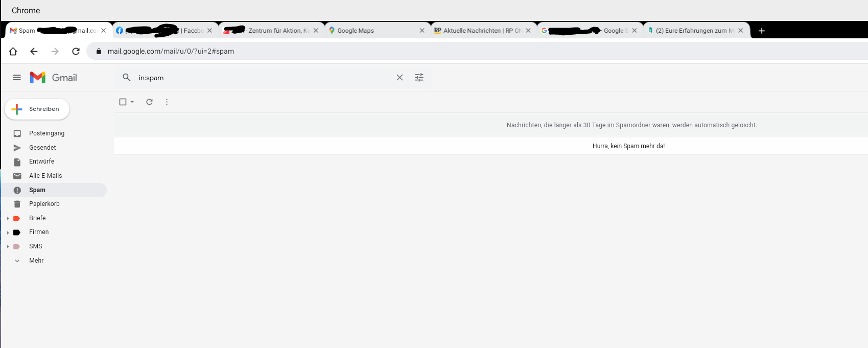Expand the Firmen label arrow
Screen dimensions: 868x348
point(8,233)
